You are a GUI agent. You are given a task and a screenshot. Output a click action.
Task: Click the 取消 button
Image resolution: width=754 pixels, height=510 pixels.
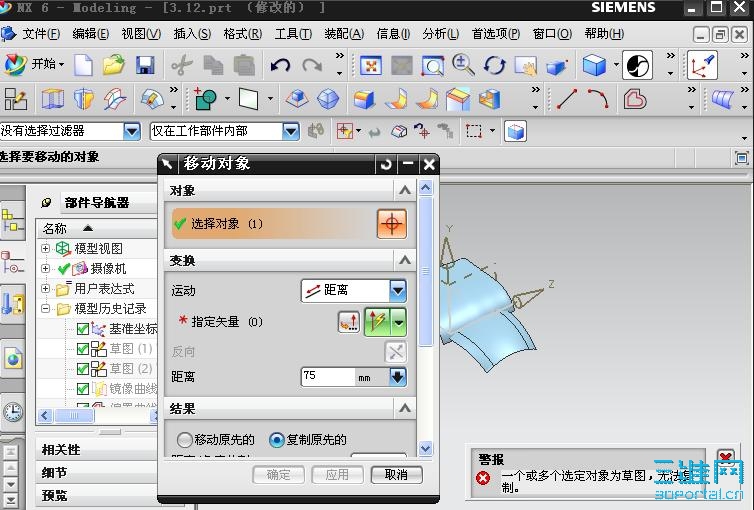tap(397, 475)
